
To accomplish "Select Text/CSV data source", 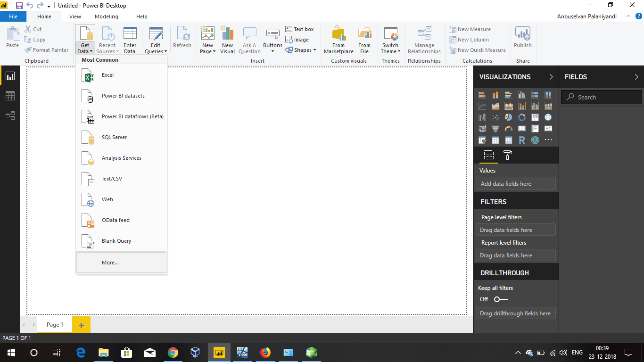I will coord(121,179).
